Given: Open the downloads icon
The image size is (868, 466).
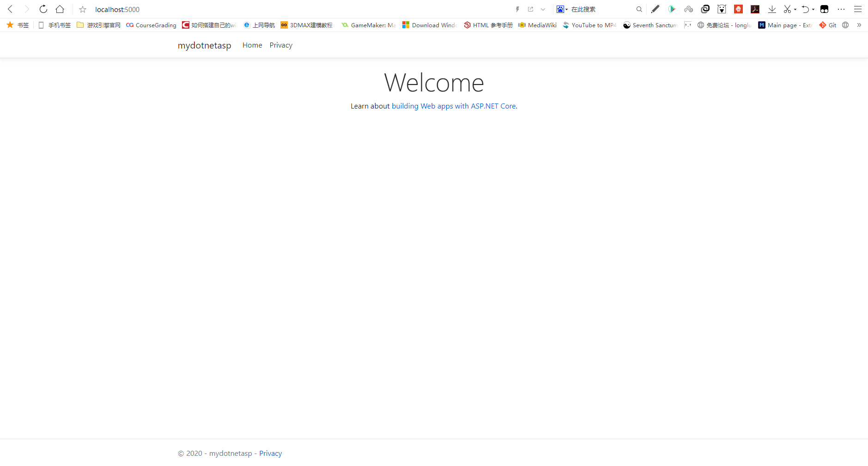Looking at the screenshot, I should (x=772, y=9).
